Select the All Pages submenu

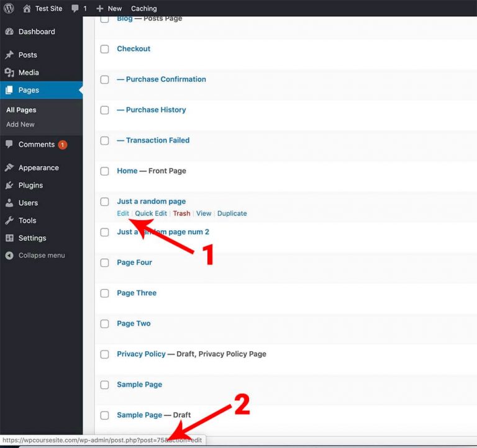pyautogui.click(x=21, y=110)
